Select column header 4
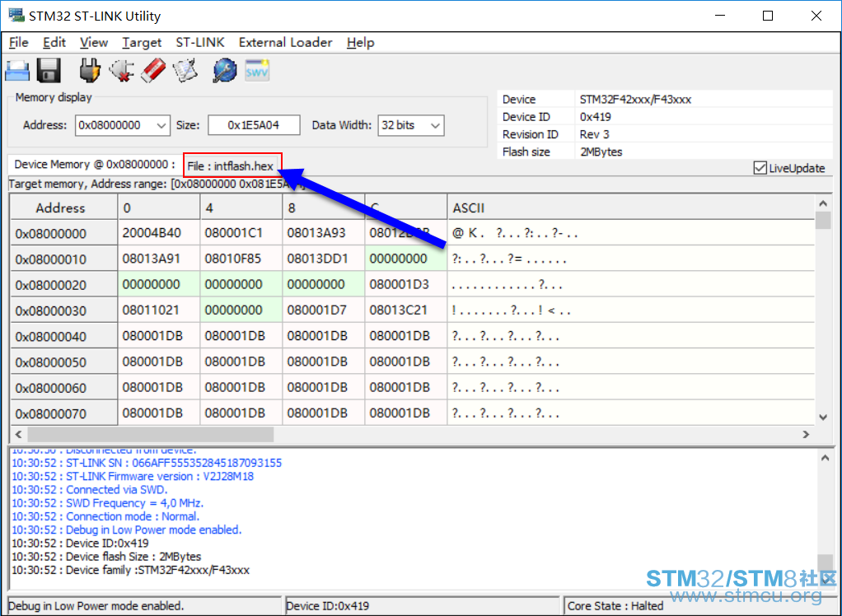The image size is (842, 616). (x=241, y=208)
